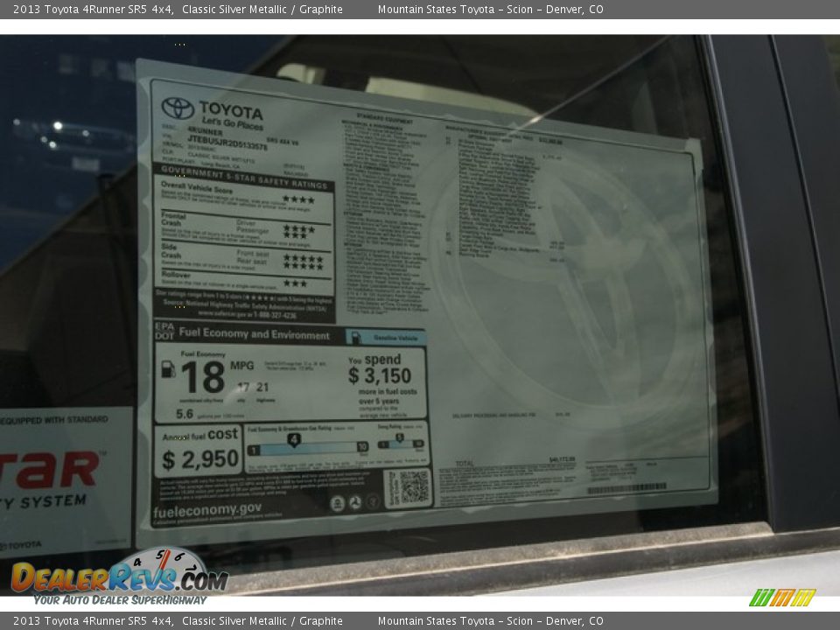Click the greenhouse gas rating slider marker 4
Viewport: 840px width, 630px height.
(x=294, y=440)
